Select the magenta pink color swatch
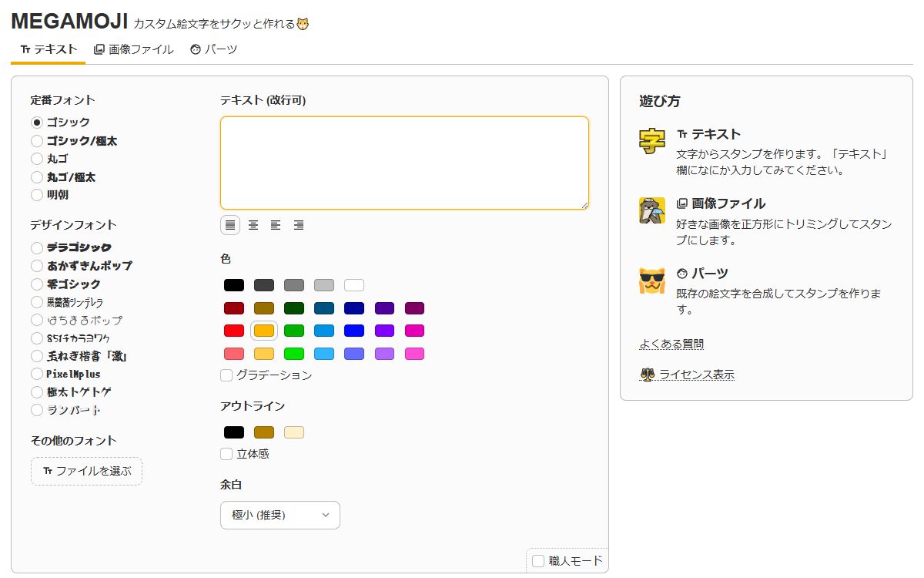The height and width of the screenshot is (578, 924). point(414,331)
